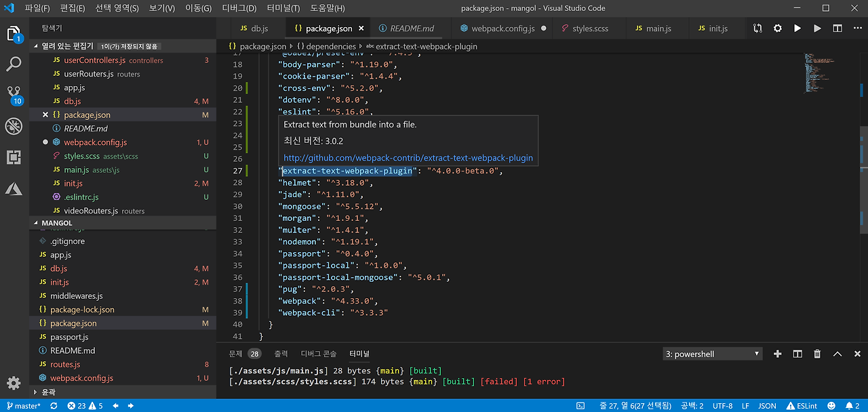Image resolution: width=868 pixels, height=412 pixels.
Task: Open the Azure icon in activity bar
Action: (x=14, y=188)
